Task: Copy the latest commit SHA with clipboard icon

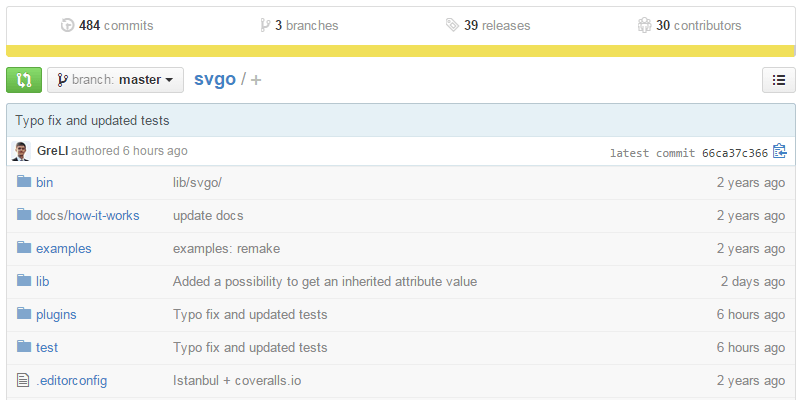Action: click(x=780, y=152)
